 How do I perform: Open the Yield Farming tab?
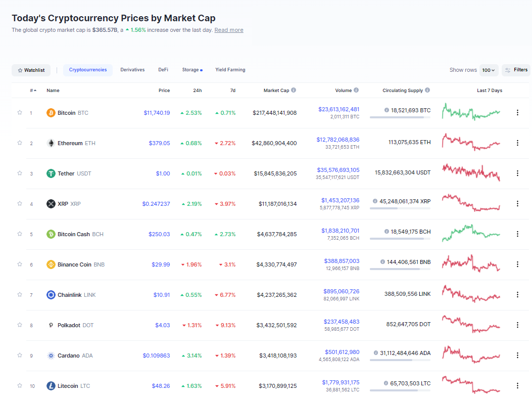pyautogui.click(x=230, y=70)
